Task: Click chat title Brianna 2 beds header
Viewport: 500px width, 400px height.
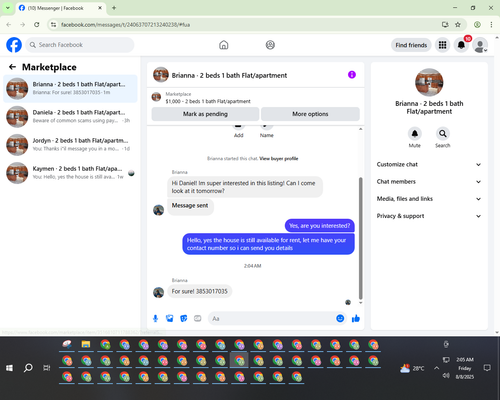Action: click(229, 75)
